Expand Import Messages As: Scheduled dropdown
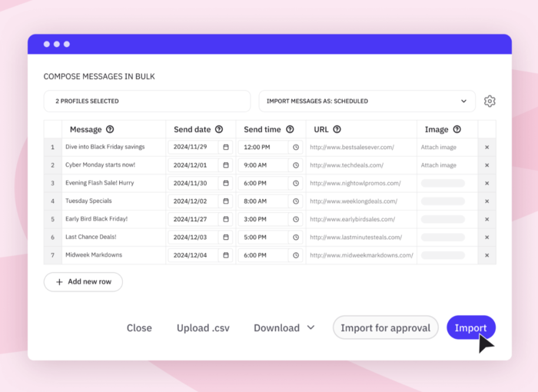538x392 pixels. [x=367, y=101]
